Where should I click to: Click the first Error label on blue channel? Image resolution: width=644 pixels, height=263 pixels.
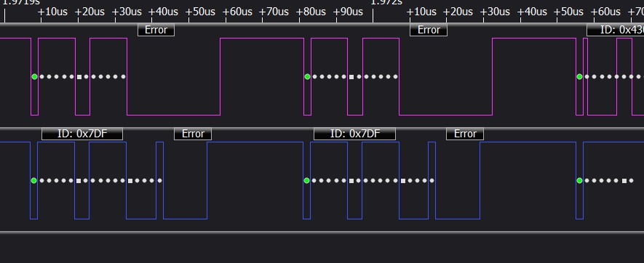pyautogui.click(x=193, y=134)
